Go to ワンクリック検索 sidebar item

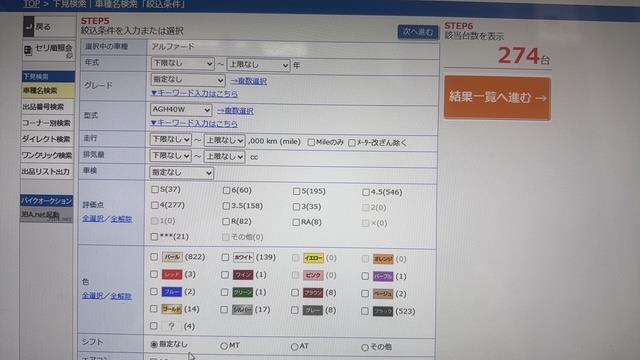(47, 155)
